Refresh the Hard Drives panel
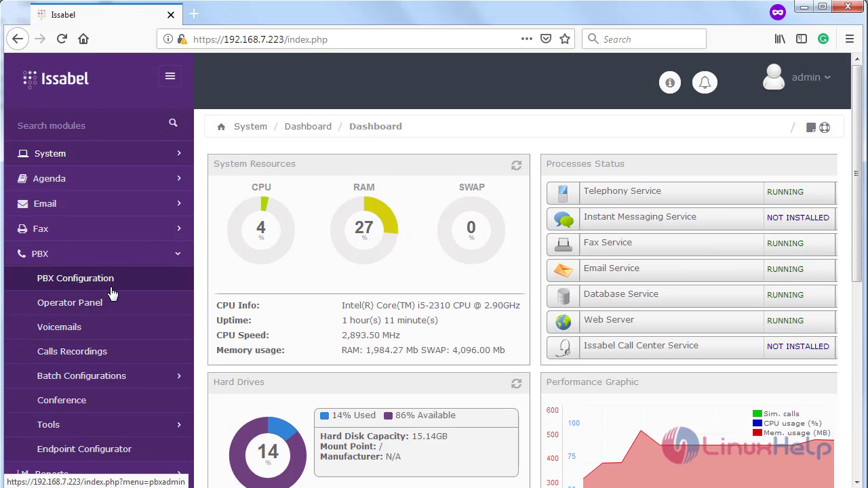Viewport: 868px width, 488px height. tap(516, 383)
